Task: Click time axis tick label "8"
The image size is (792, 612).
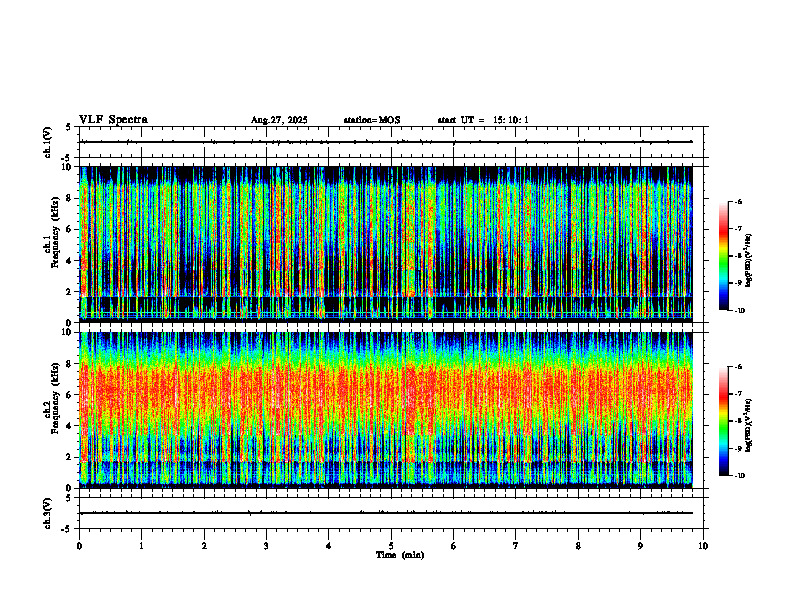Action: 578,545
